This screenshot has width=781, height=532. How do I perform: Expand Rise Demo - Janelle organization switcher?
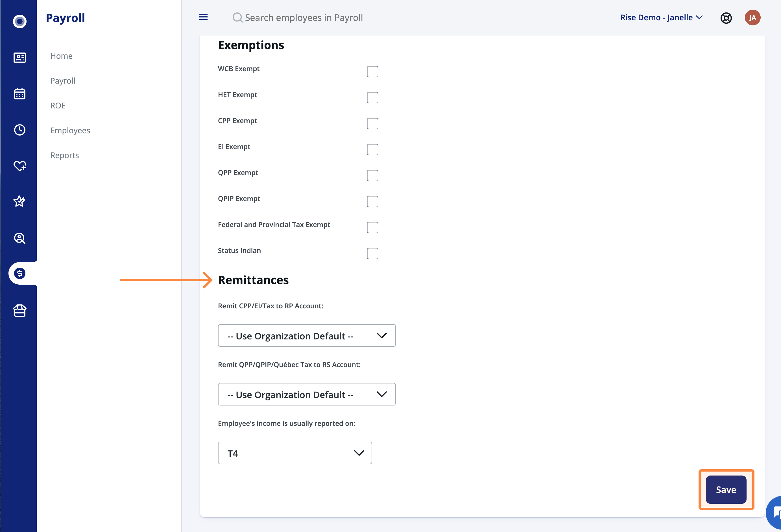pyautogui.click(x=661, y=18)
